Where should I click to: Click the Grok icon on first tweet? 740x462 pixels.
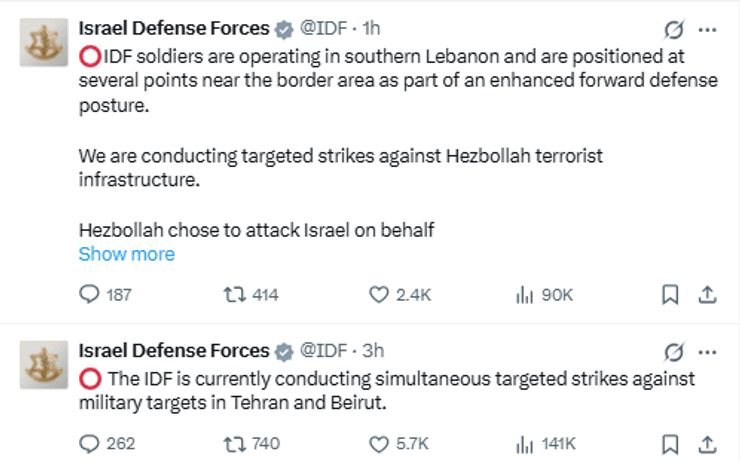coord(674,29)
